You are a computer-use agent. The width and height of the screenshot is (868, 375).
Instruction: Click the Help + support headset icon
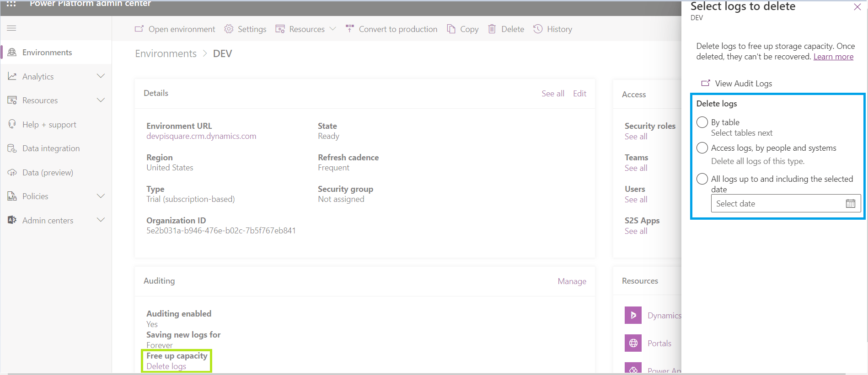pos(12,124)
